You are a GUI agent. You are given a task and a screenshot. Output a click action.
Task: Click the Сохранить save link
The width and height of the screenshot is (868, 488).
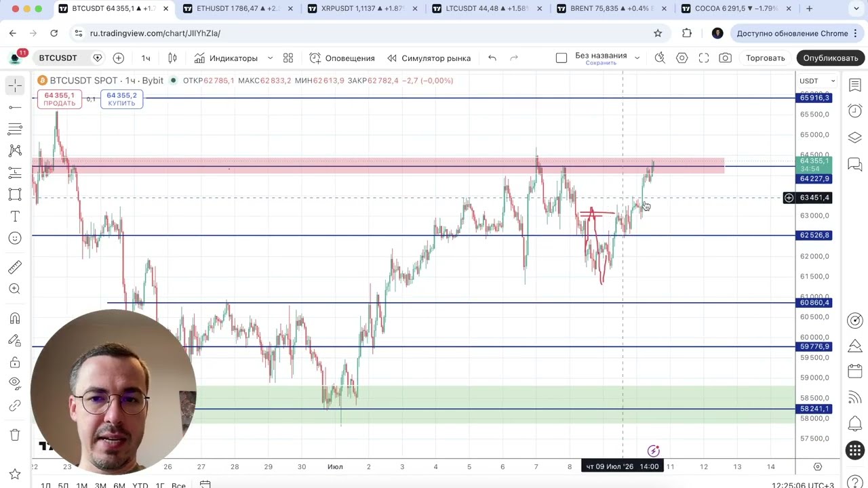click(601, 63)
